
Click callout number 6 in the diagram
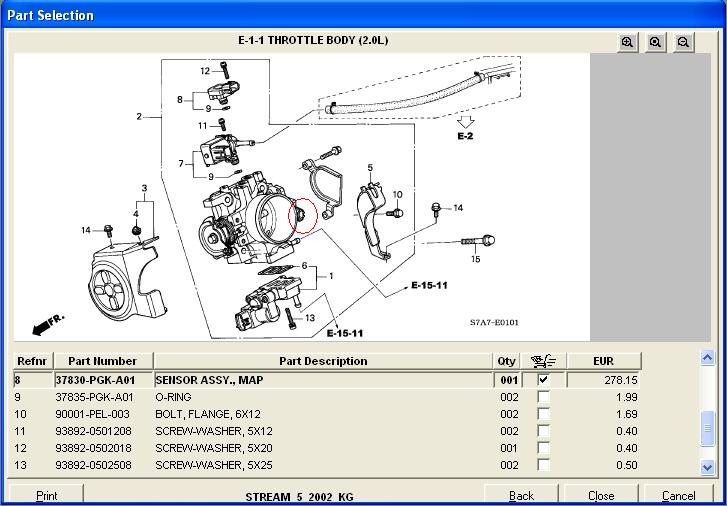point(305,266)
